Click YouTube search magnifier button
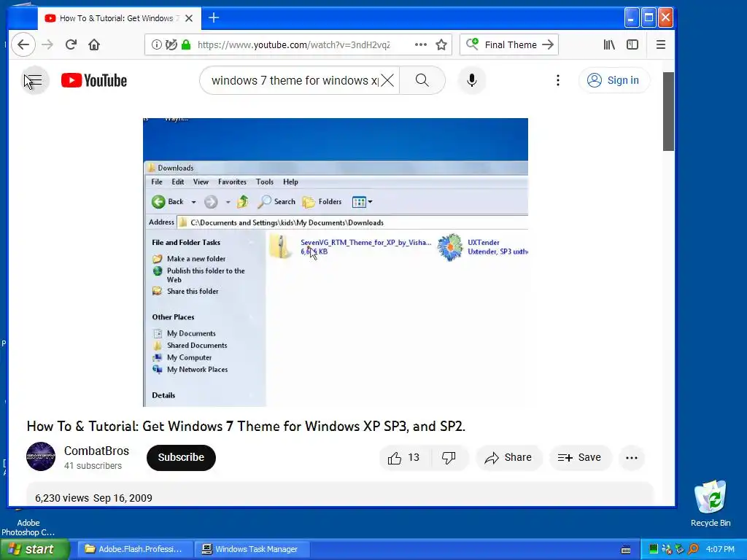 (422, 80)
